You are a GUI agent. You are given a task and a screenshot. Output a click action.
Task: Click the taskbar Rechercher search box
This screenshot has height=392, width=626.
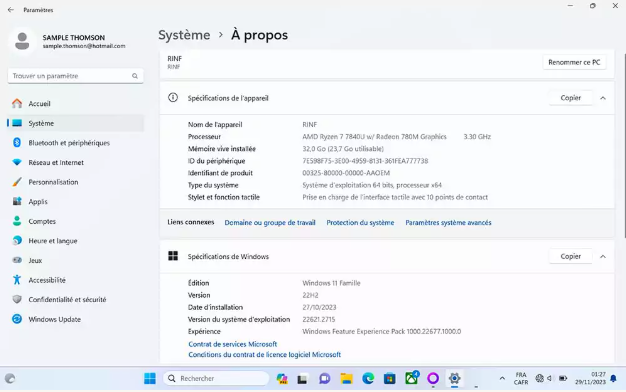216,378
